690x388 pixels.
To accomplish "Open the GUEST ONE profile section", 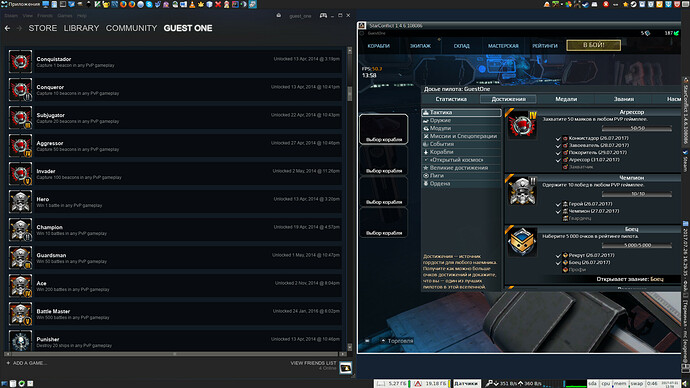I will pyautogui.click(x=188, y=28).
